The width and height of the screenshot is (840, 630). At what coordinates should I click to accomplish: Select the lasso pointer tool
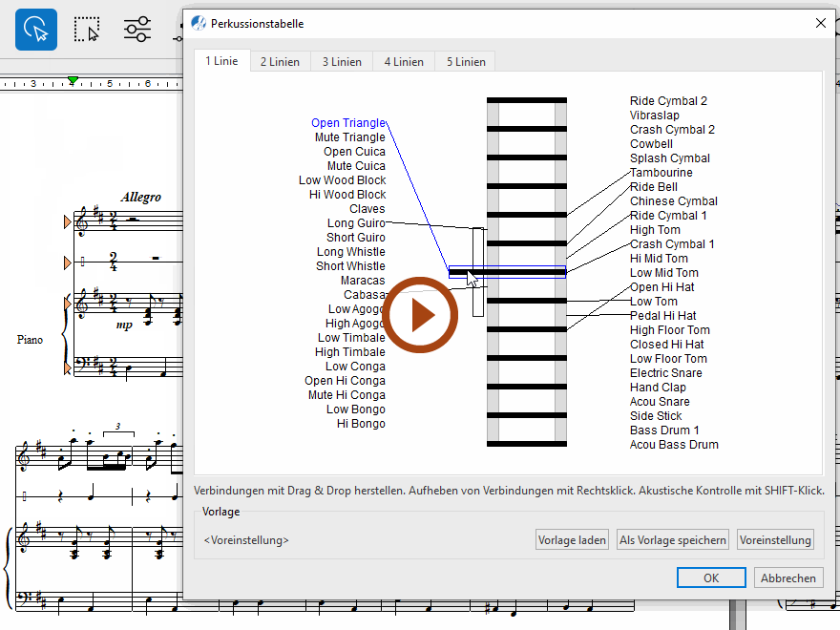36,30
